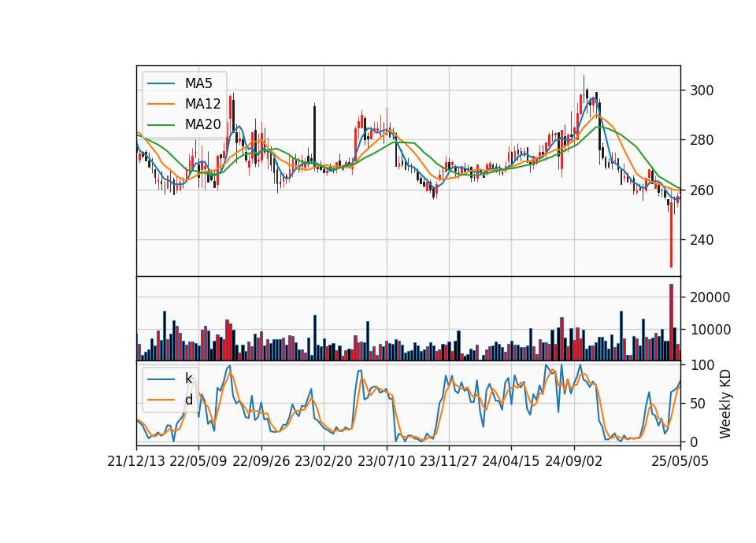Click the orange d legend line sample
Viewport: 756px width, 543px height.
coord(161,400)
